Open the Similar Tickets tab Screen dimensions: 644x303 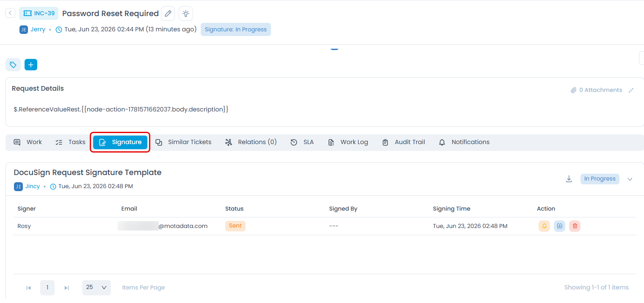tap(183, 142)
